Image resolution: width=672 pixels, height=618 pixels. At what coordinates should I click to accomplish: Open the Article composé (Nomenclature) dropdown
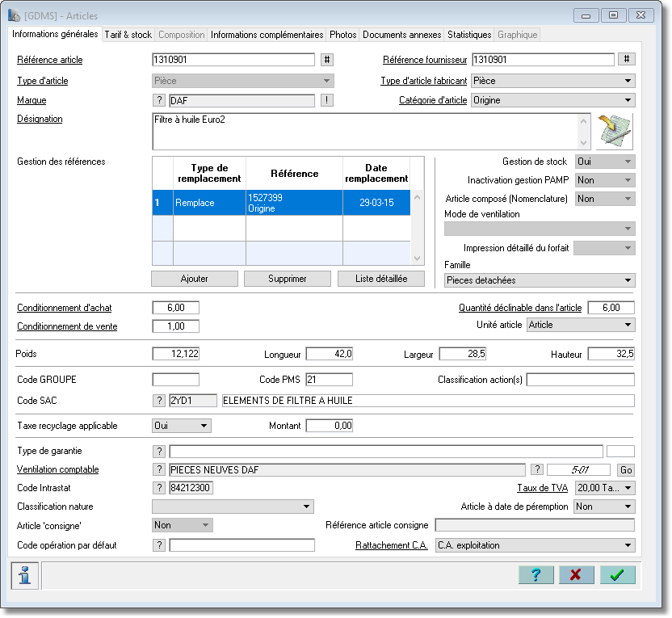point(605,199)
